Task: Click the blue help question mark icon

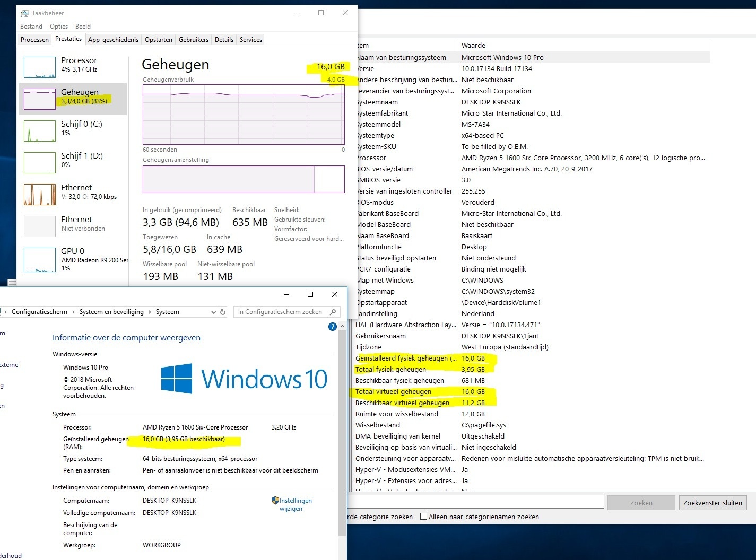Action: pyautogui.click(x=333, y=327)
